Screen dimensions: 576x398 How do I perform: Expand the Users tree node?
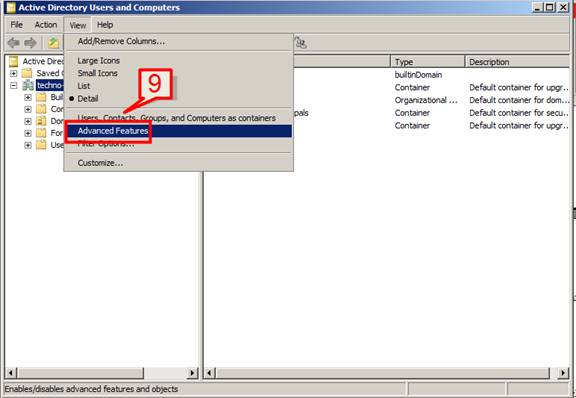(x=28, y=145)
